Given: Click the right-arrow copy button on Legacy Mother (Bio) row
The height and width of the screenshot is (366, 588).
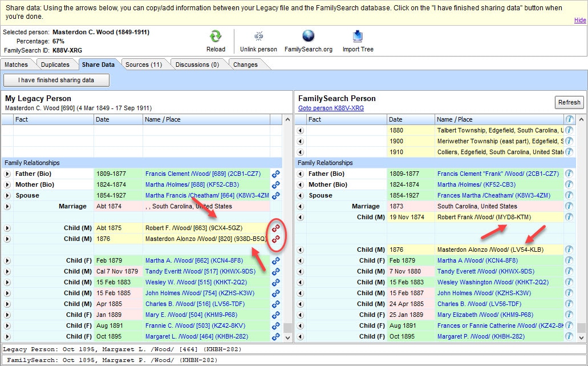Looking at the screenshot, I should [7, 184].
